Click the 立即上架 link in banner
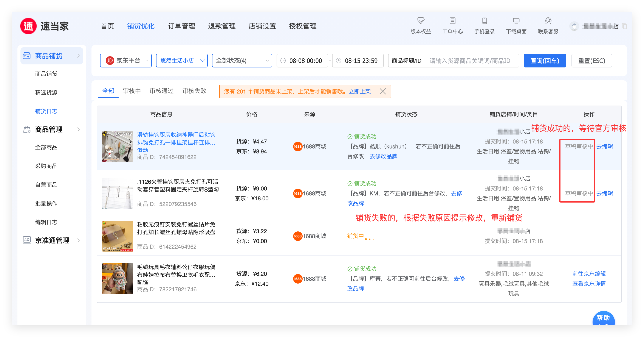The width and height of the screenshot is (644, 337). [359, 91]
